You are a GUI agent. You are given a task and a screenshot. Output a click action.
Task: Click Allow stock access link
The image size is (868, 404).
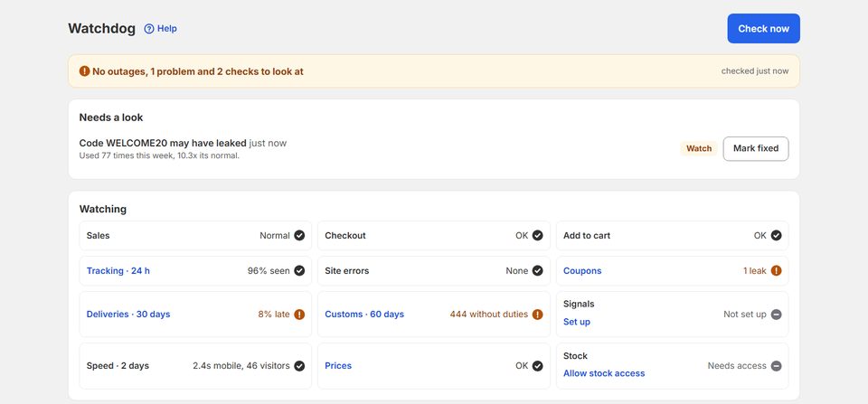[x=604, y=373]
